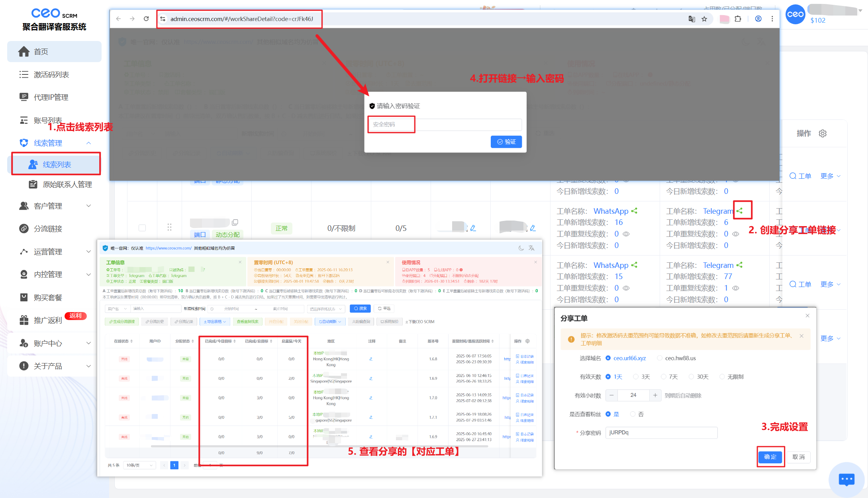Collapse the 线索管理 sidebar section
Screen dimensions: 868x498
[88, 143]
